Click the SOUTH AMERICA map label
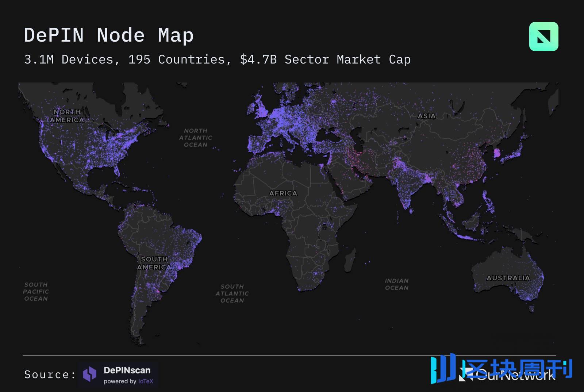Viewport: 584px width, 392px height. (154, 263)
